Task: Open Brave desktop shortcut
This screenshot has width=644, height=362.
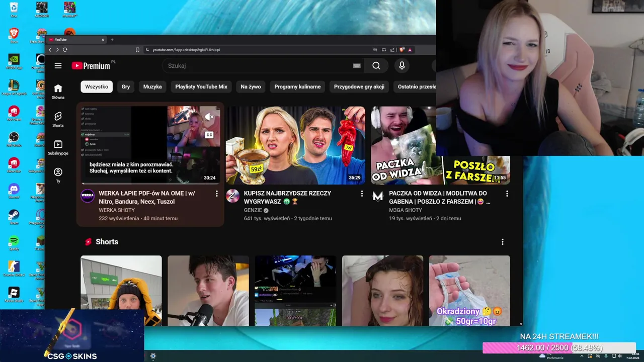Action: click(14, 35)
